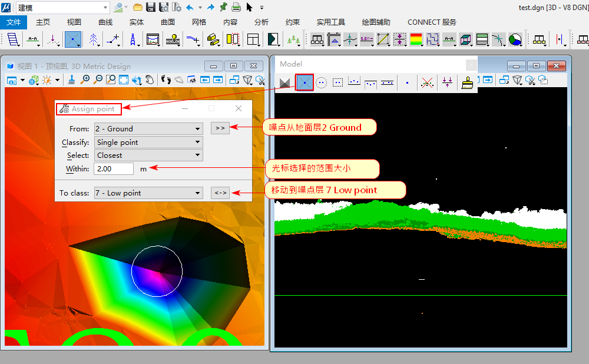
Task: Click the blue undo arrow icon
Action: coord(190,8)
